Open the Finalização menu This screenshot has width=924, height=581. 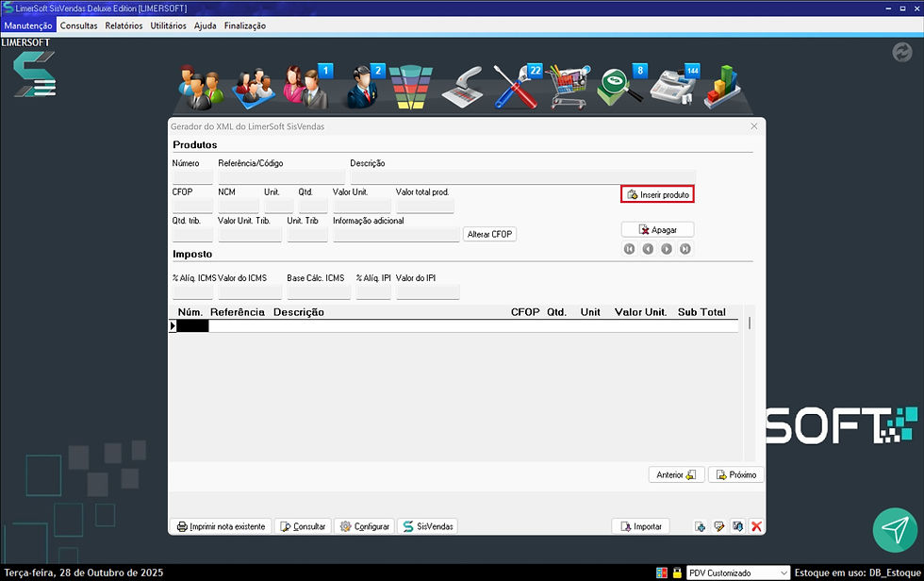pos(244,25)
